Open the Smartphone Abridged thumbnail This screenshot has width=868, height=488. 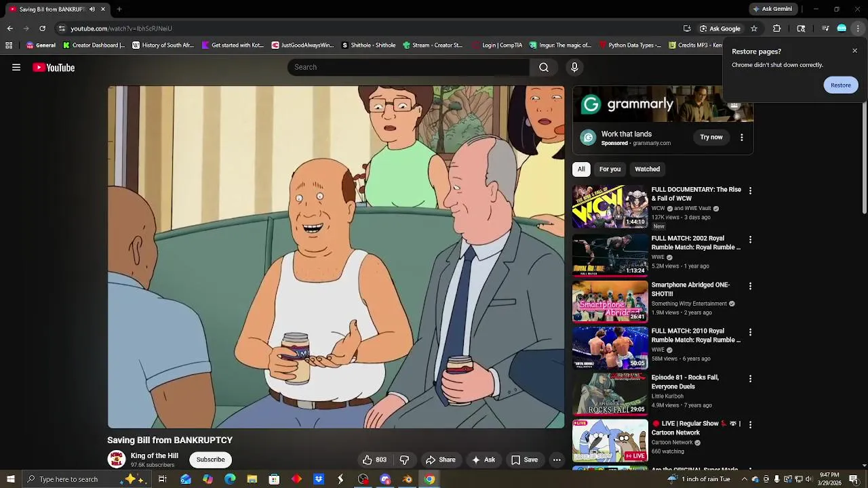click(610, 302)
